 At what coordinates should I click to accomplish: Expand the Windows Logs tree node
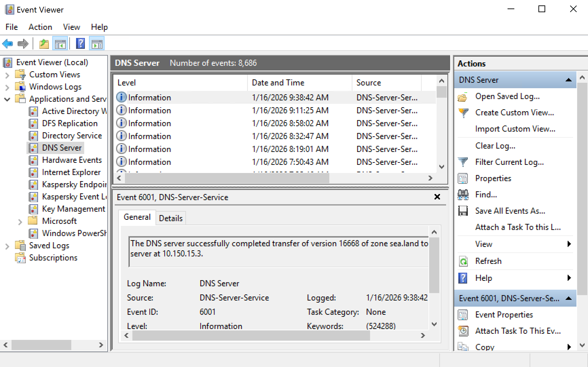pos(7,87)
